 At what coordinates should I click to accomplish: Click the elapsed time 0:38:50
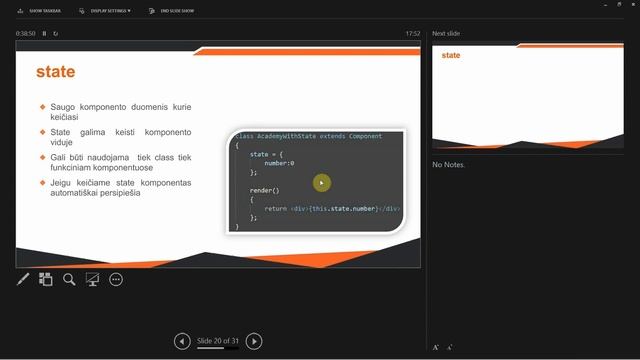tap(25, 33)
